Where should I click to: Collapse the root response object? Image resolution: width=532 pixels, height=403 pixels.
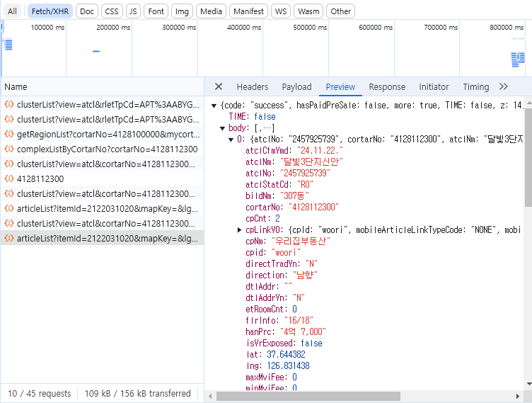[214, 106]
